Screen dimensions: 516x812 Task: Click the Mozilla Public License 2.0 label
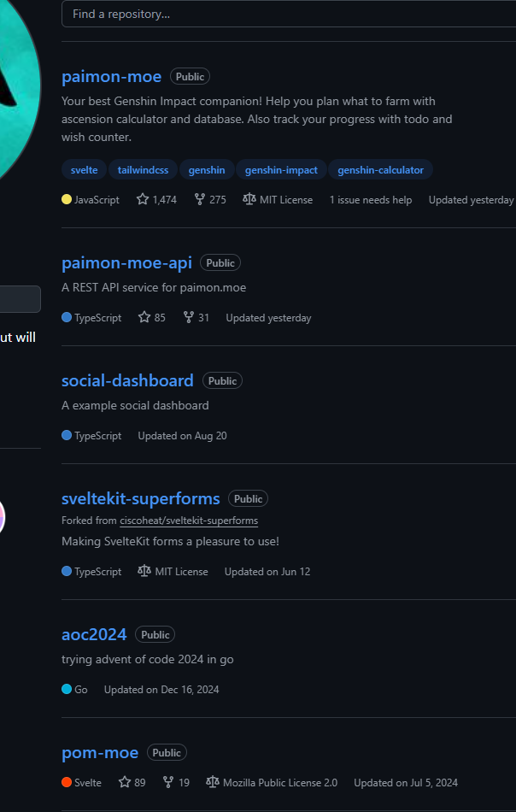pyautogui.click(x=280, y=783)
